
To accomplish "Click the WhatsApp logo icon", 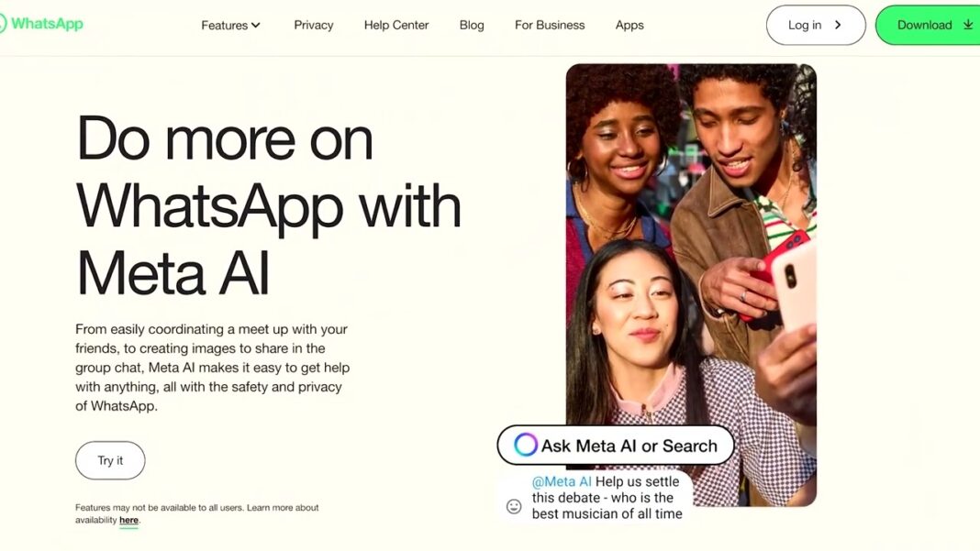I will (x=3, y=24).
